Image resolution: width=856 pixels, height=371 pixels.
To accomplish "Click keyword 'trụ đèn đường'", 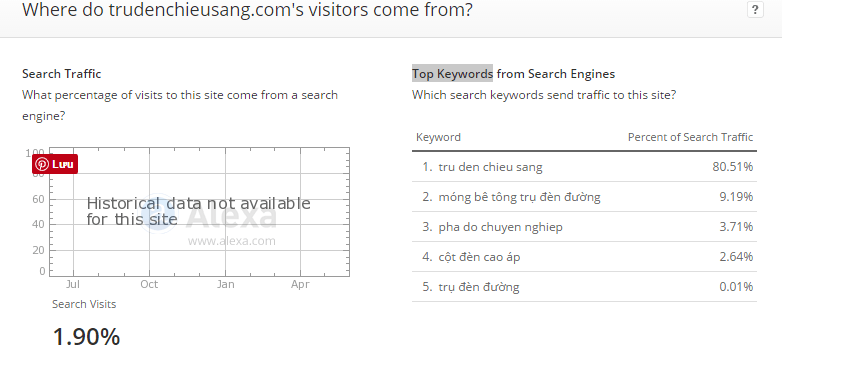I will (479, 287).
